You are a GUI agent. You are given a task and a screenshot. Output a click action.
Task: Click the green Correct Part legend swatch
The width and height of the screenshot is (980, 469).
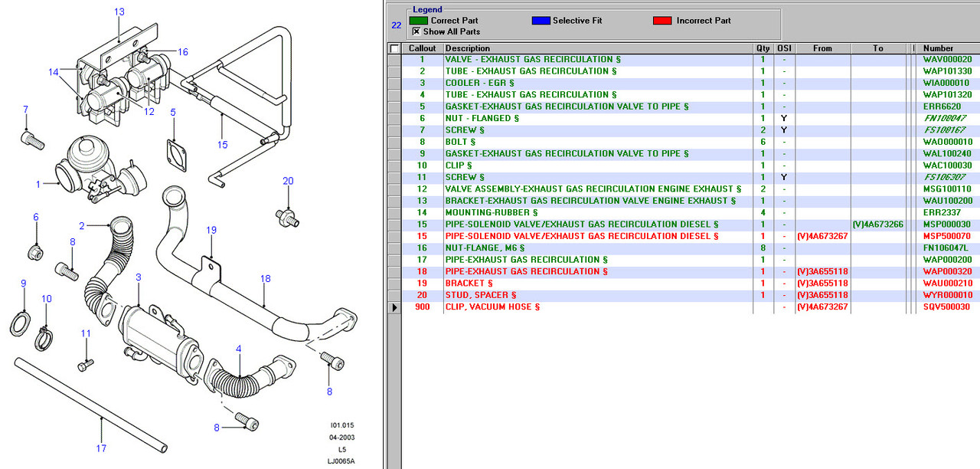pyautogui.click(x=419, y=21)
